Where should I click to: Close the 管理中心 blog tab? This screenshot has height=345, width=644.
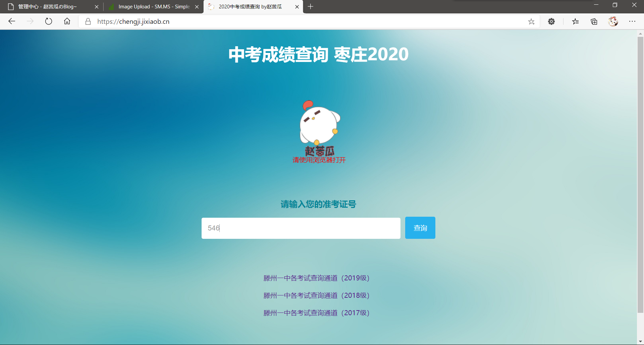(97, 7)
